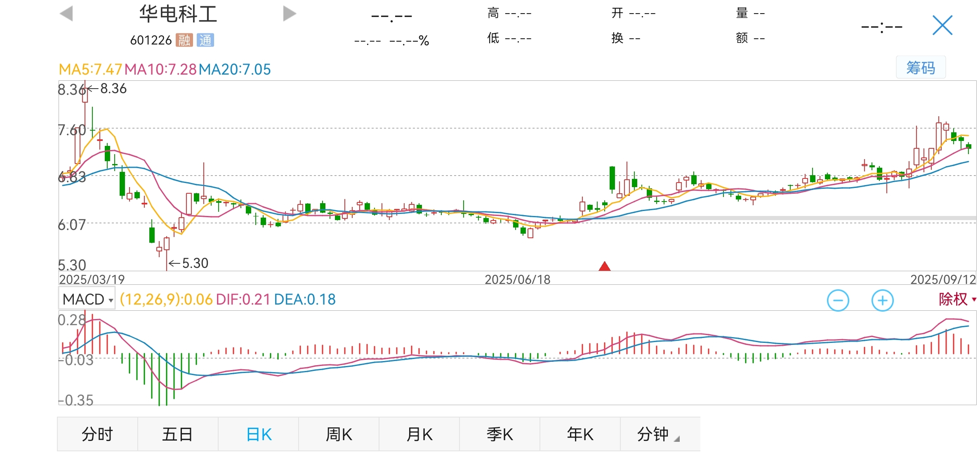The width and height of the screenshot is (980, 455).
Task: Tap the stock code 601226
Action: pyautogui.click(x=151, y=40)
